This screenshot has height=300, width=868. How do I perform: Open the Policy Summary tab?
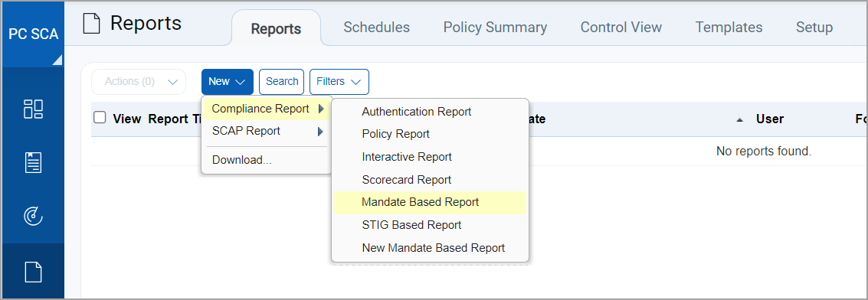tap(495, 28)
